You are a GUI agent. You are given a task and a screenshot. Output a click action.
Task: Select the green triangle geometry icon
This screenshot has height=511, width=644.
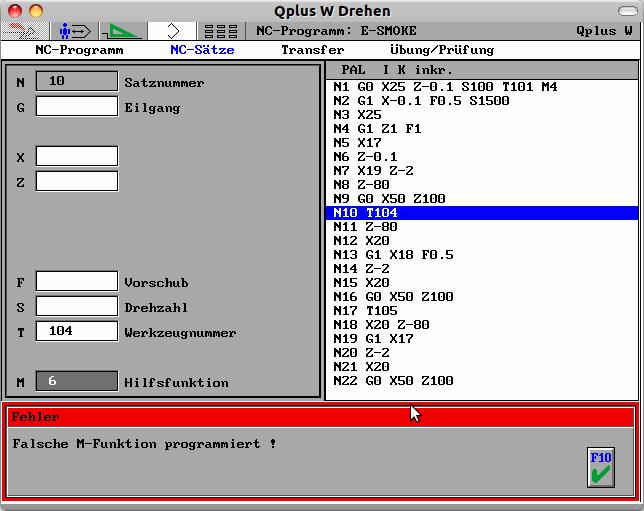(123, 31)
